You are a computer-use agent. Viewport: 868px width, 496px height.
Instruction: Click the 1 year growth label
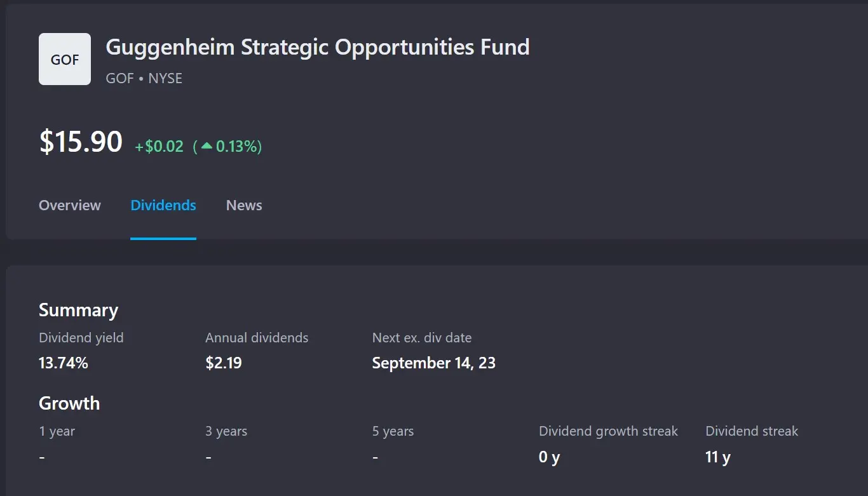click(x=57, y=431)
